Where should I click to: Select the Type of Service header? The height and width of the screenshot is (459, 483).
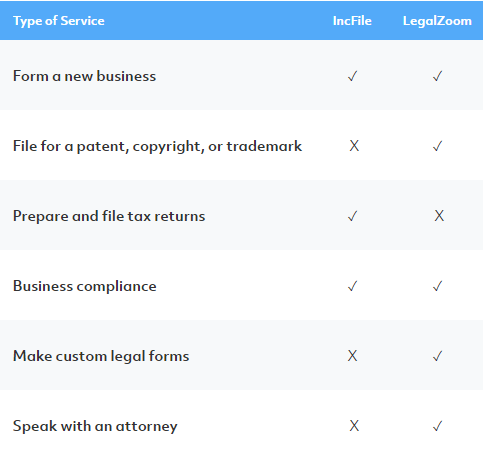pyautogui.click(x=59, y=21)
